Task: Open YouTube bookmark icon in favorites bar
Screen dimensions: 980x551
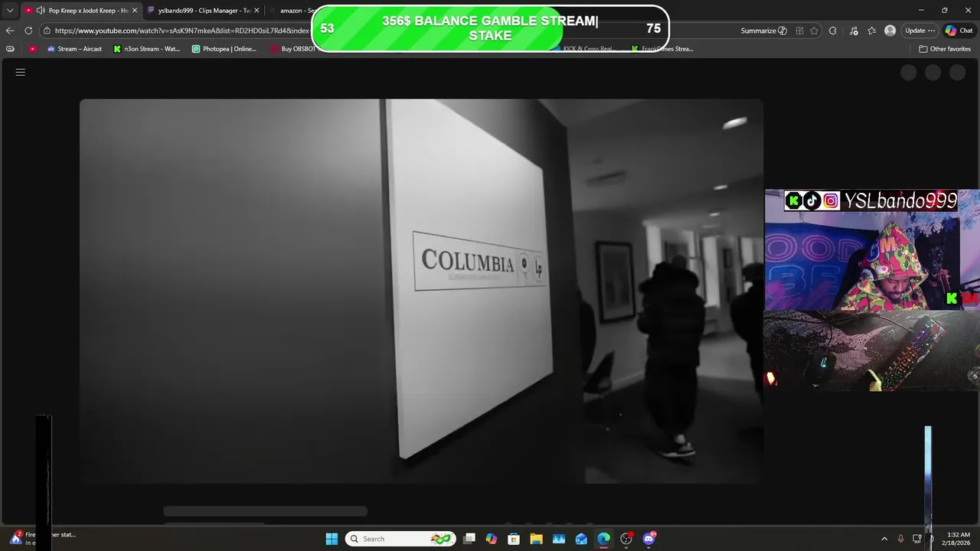Action: point(32,49)
